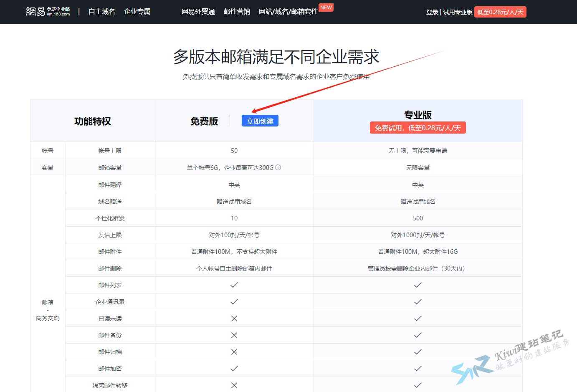Click the 发信上限 feature label
The width and height of the screenshot is (577, 392).
(x=110, y=235)
